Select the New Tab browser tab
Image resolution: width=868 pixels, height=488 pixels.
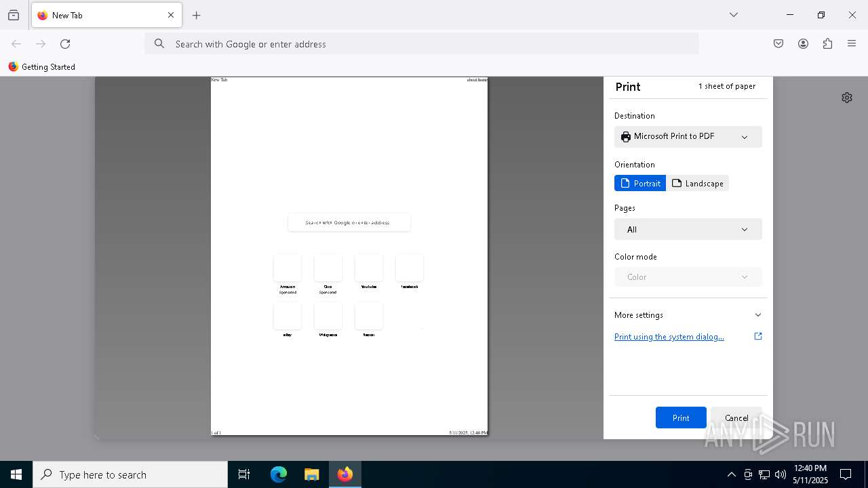[106, 15]
